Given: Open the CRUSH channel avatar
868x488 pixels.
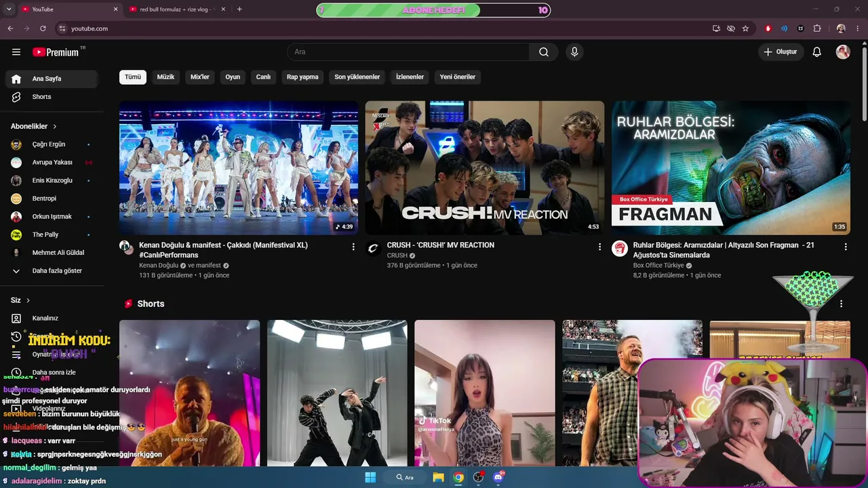Looking at the screenshot, I should point(373,248).
